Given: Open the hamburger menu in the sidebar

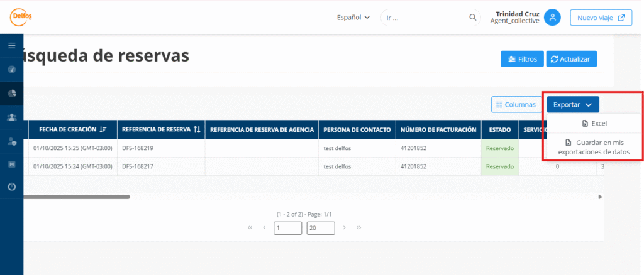Looking at the screenshot, I should tap(11, 45).
